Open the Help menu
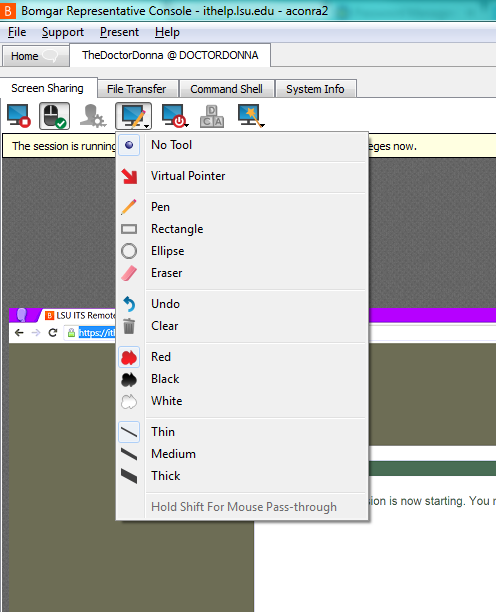Viewport: 496px width, 612px height. [x=167, y=32]
